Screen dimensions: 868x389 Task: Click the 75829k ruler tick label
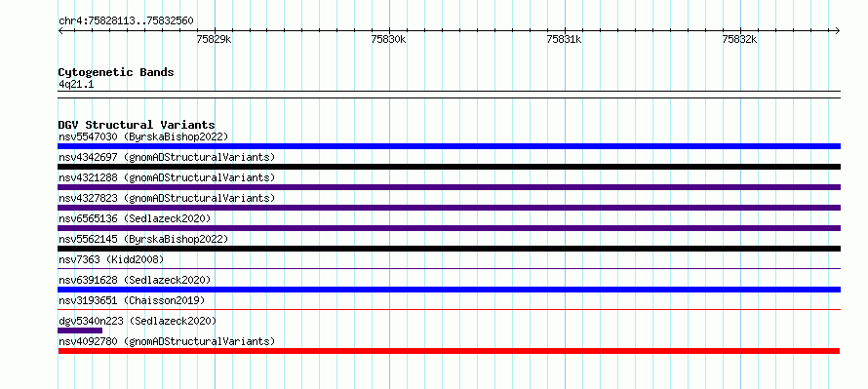[215, 39]
